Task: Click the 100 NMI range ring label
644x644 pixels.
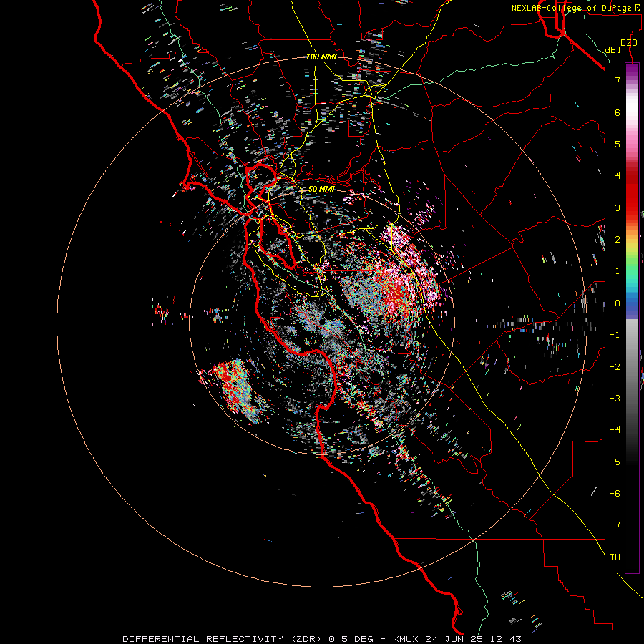Action: click(321, 57)
